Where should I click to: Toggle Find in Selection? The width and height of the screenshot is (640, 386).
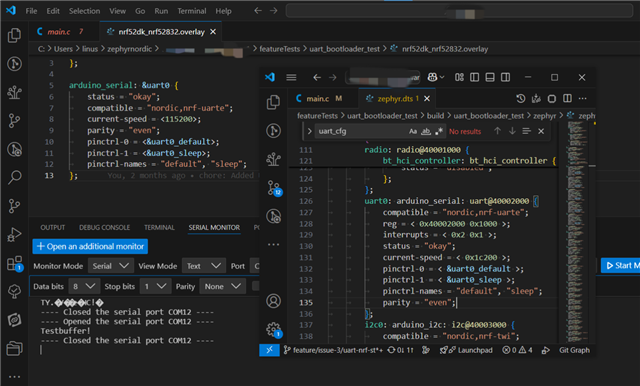[x=526, y=131]
